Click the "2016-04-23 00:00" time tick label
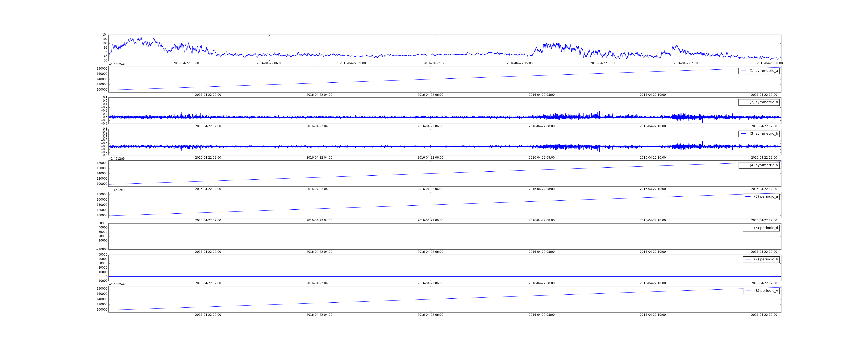The height and width of the screenshot is (347, 868). tap(770, 63)
